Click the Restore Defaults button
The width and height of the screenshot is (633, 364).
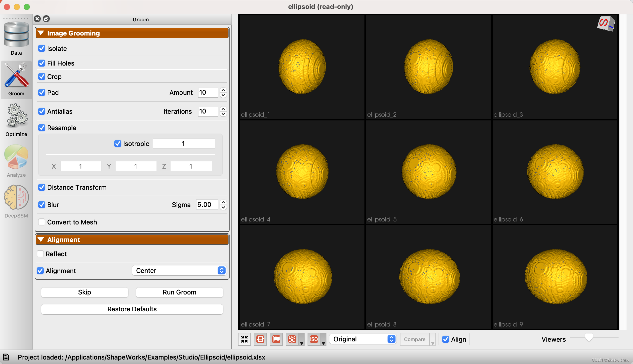coord(132,309)
